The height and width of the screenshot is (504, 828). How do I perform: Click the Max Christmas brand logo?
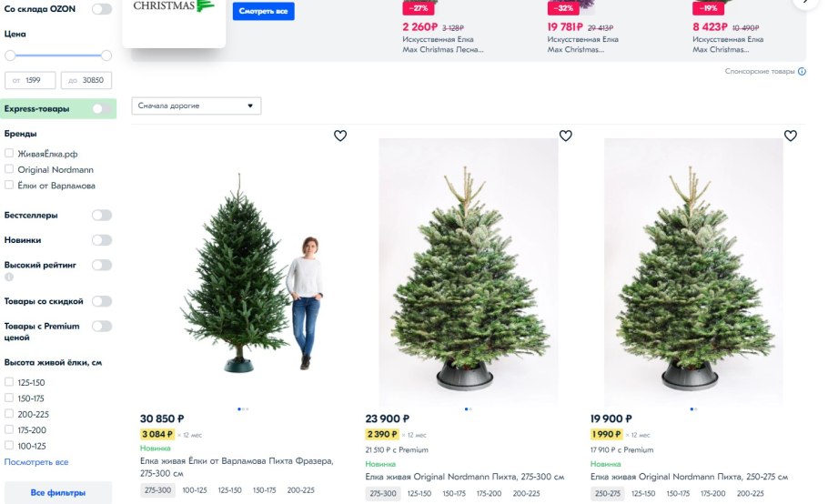point(174,6)
